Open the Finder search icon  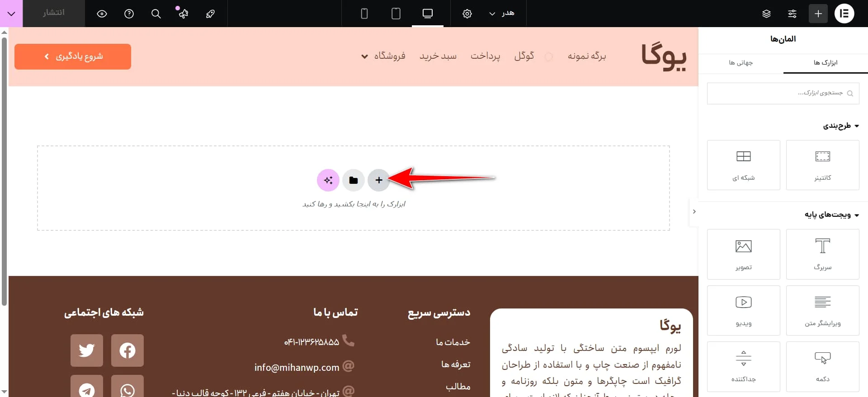156,14
